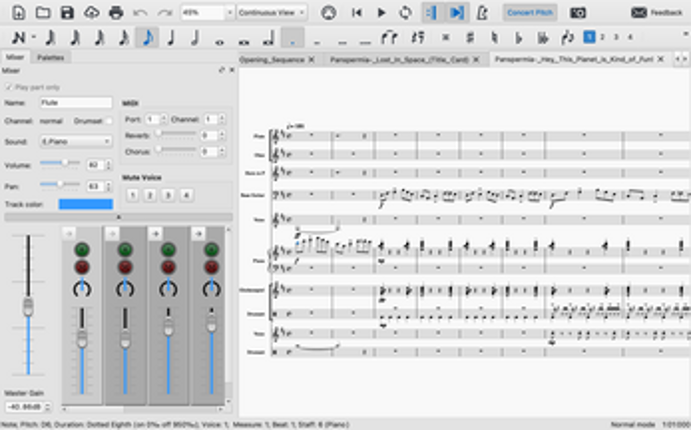The height and width of the screenshot is (430, 691).
Task: Apply the flat accidental
Action: pyautogui.click(x=519, y=37)
